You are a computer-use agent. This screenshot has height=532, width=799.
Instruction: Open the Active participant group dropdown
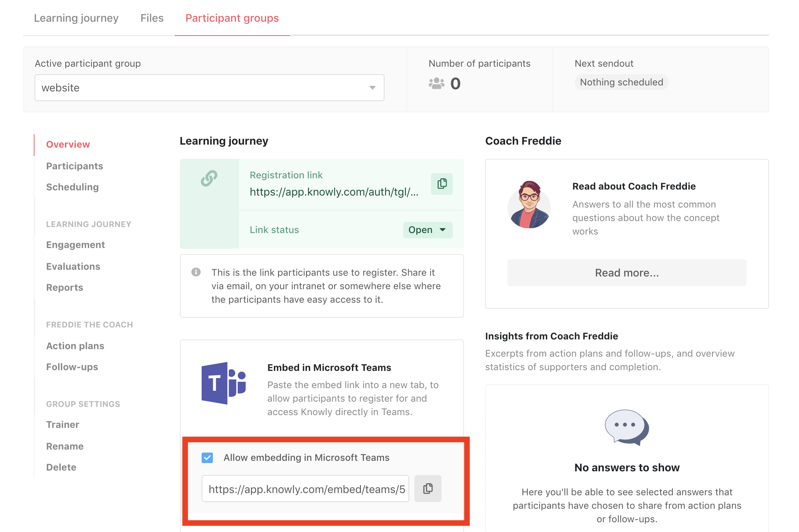click(x=209, y=88)
